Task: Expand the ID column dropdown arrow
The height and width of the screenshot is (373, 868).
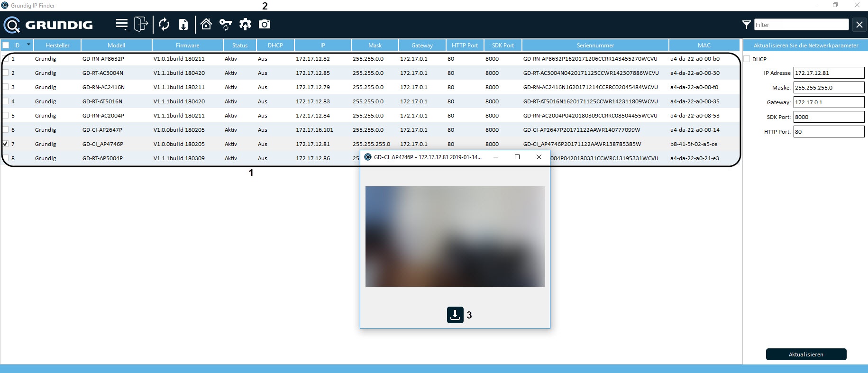Action: pos(28,45)
